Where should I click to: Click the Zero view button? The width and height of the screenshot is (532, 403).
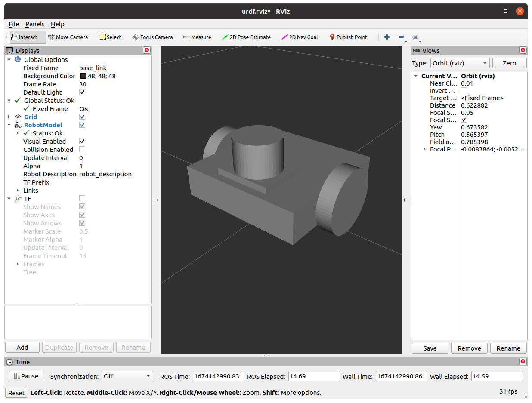tap(510, 63)
